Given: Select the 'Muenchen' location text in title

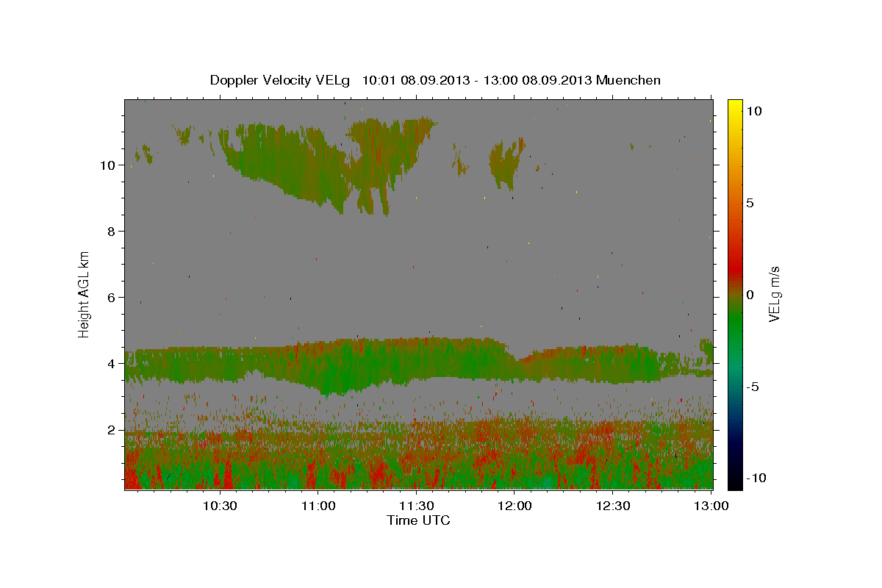Looking at the screenshot, I should pyautogui.click(x=628, y=80).
